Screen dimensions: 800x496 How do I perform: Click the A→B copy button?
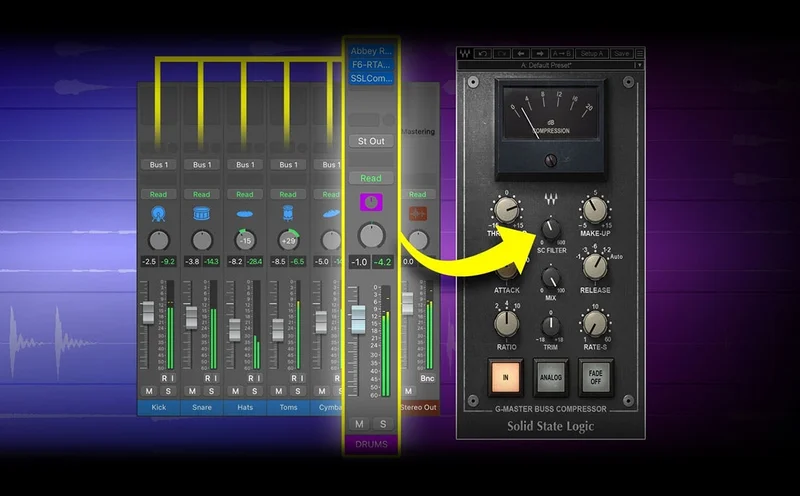point(562,54)
